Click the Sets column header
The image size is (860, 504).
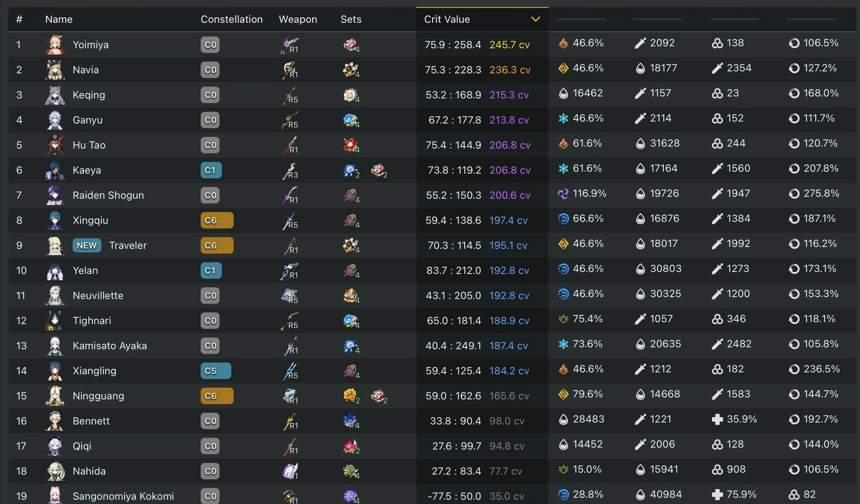(351, 19)
